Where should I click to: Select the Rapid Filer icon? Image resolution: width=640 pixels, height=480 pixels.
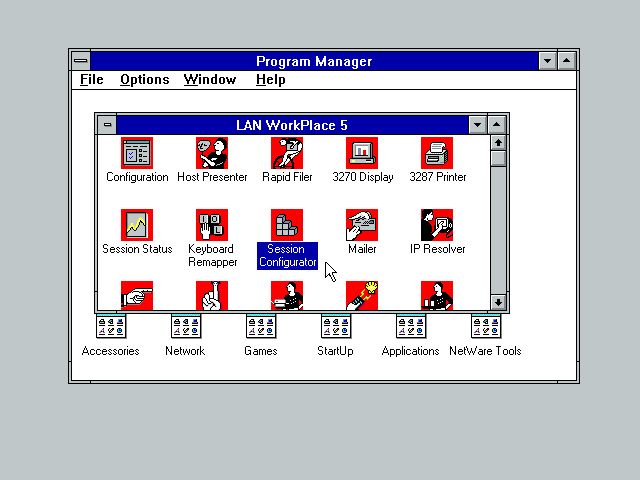tap(287, 153)
